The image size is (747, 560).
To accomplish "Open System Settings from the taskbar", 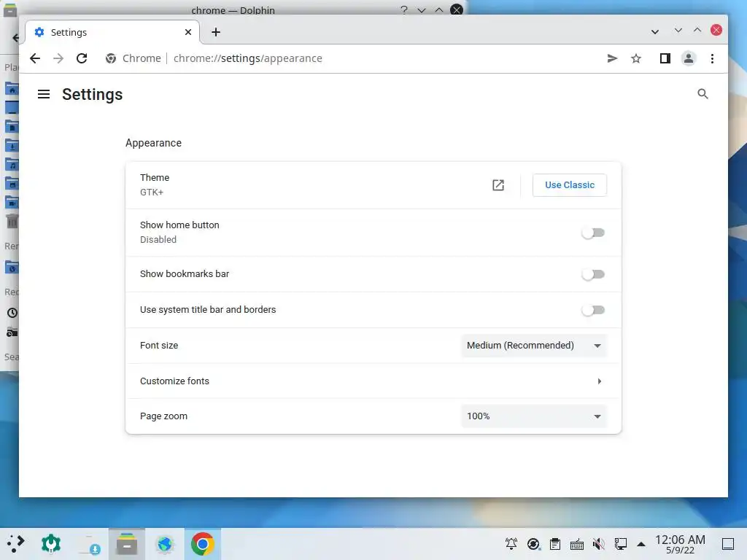I will coord(51,544).
